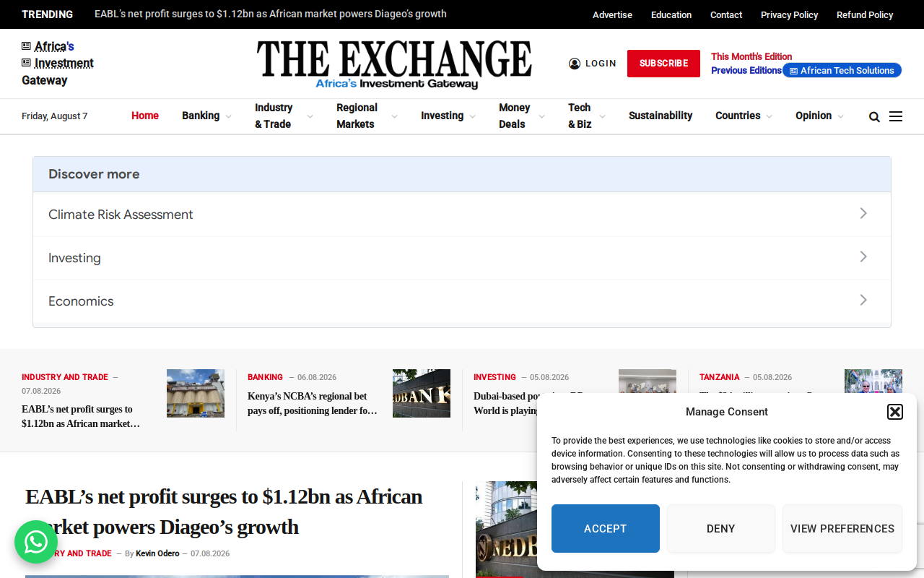Viewport: 924px width, 578px height.
Task: Expand the Countries menu dropdown
Action: point(769,116)
